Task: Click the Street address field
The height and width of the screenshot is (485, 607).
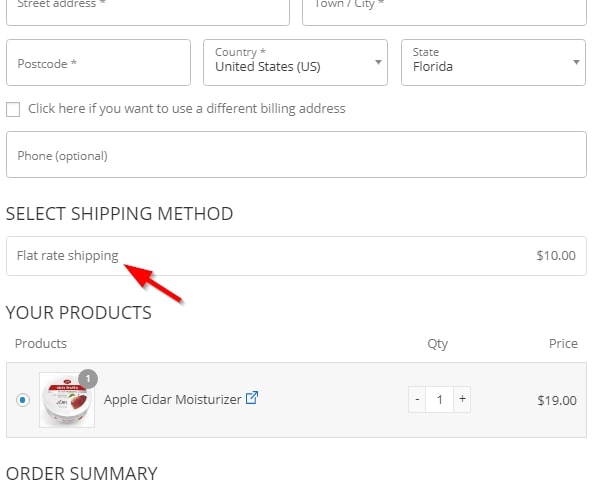Action: click(148, 12)
